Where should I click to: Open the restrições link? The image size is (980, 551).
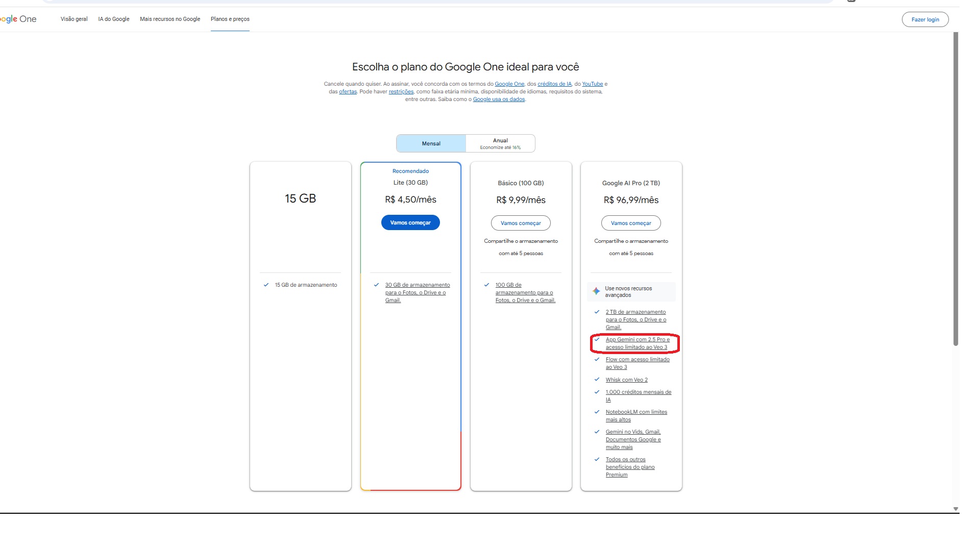point(401,92)
